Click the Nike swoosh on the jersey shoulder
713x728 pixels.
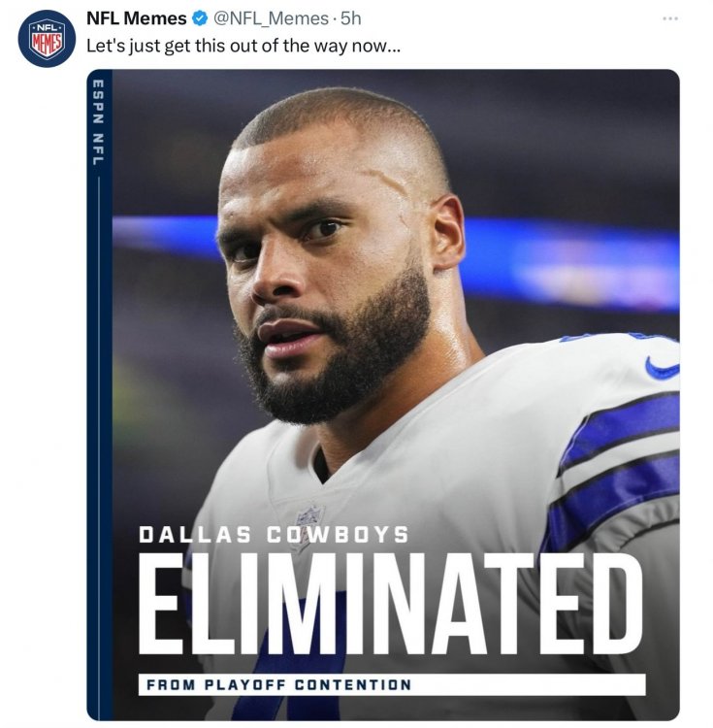[x=662, y=368]
